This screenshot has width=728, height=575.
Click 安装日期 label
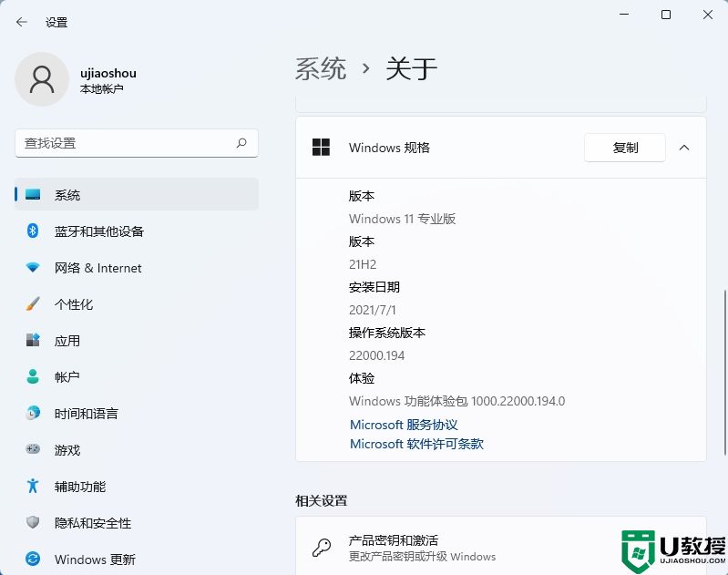tap(374, 287)
